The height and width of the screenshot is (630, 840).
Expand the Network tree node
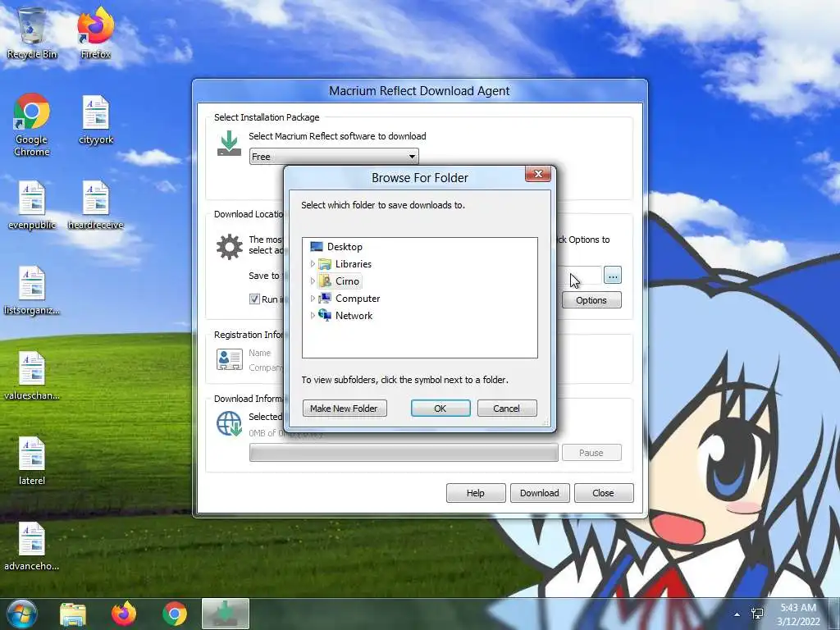(x=313, y=316)
